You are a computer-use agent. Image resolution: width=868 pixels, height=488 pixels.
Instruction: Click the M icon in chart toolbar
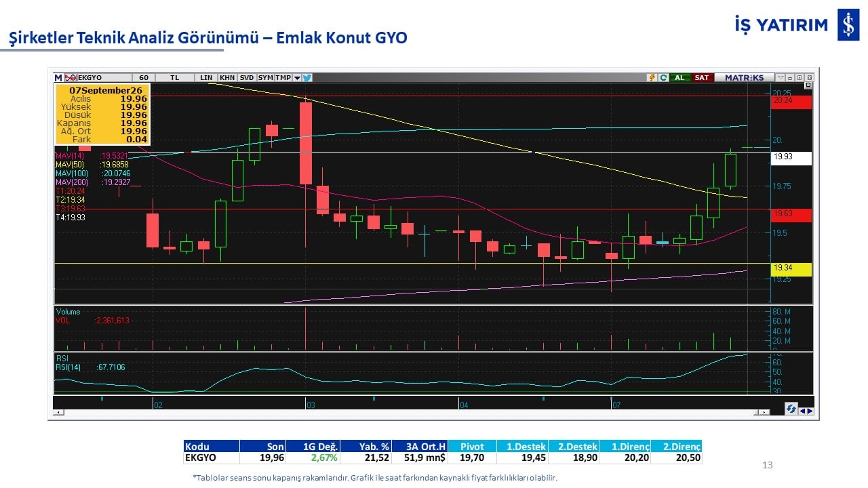click(58, 77)
